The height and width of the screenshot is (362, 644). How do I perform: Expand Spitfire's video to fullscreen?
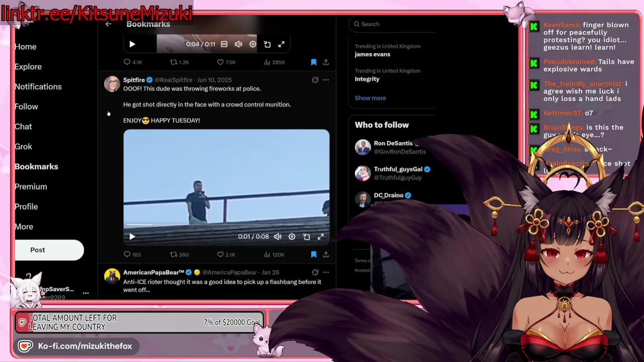tap(320, 237)
